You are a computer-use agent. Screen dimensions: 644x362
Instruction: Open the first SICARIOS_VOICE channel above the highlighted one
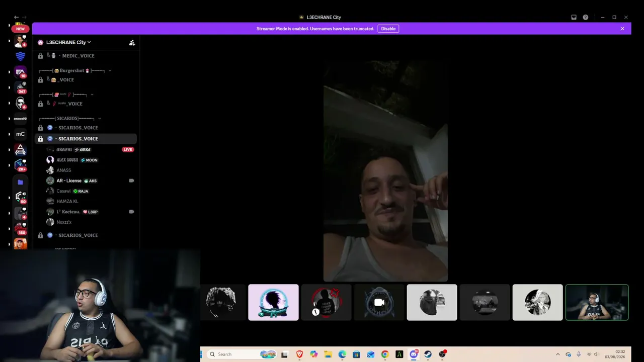(x=86, y=128)
